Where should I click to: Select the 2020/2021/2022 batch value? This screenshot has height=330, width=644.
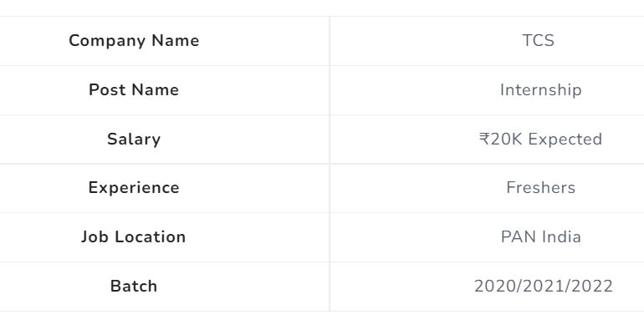(x=544, y=286)
